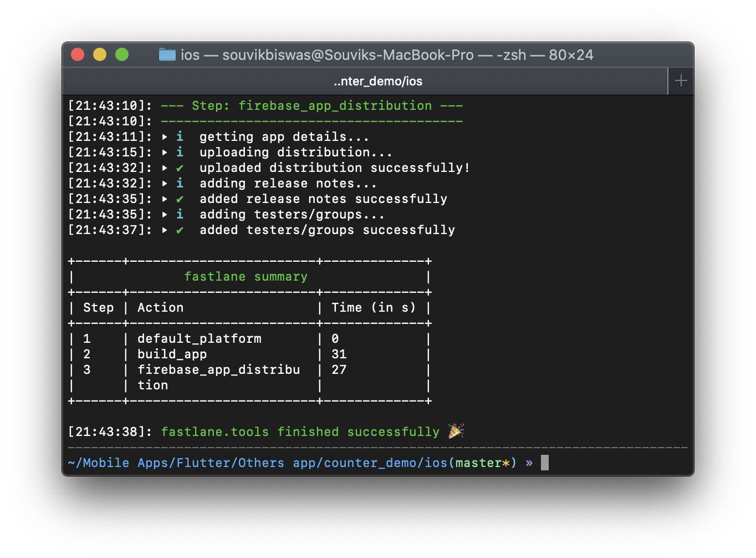Viewport: 756px width, 558px height.
Task: Click the fastlane summary table title
Action: pos(246,276)
